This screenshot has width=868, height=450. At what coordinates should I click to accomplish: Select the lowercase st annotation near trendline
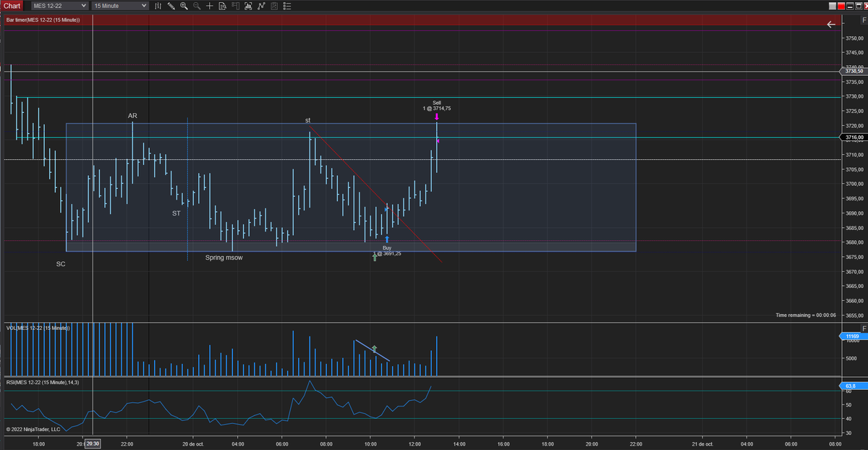[307, 120]
